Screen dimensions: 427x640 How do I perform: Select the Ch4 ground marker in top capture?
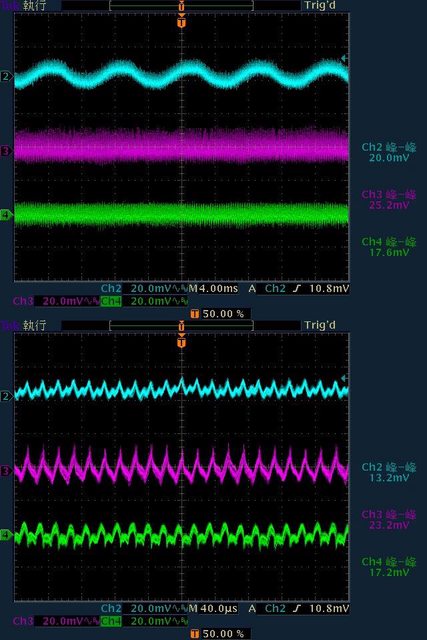[6, 215]
